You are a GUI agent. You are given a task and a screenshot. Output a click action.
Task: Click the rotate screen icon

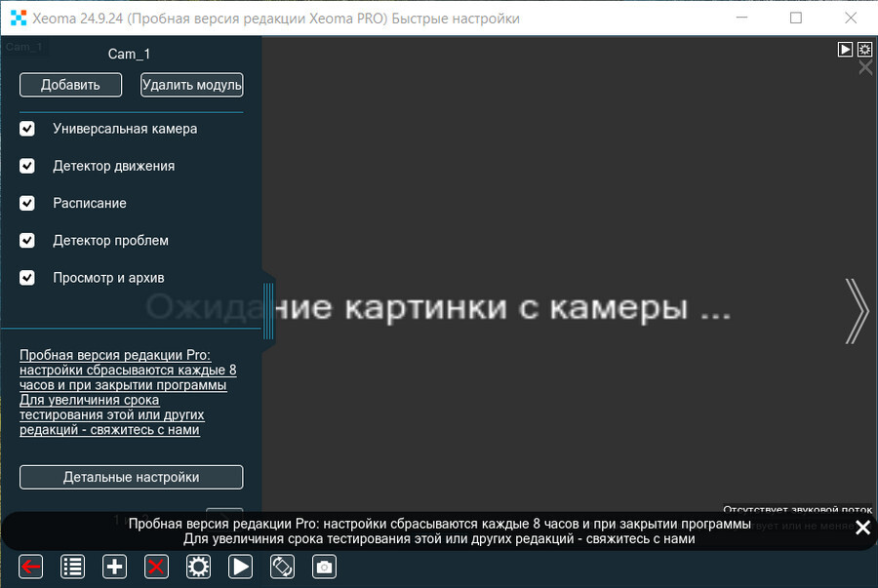click(x=282, y=567)
